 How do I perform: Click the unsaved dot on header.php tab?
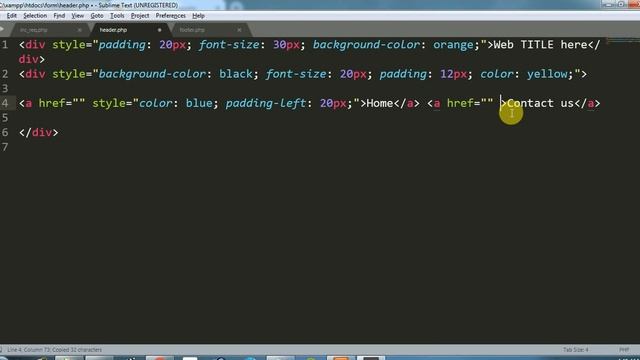159,30
